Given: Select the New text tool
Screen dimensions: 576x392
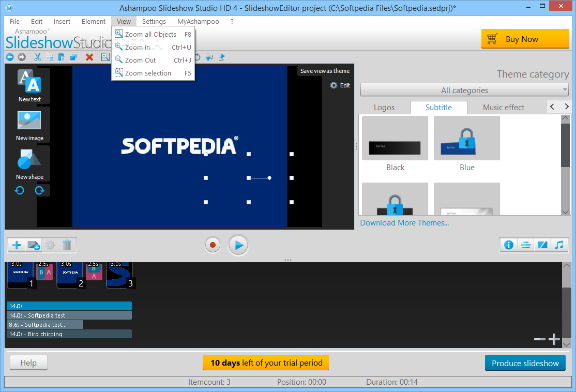Looking at the screenshot, I should [x=29, y=86].
